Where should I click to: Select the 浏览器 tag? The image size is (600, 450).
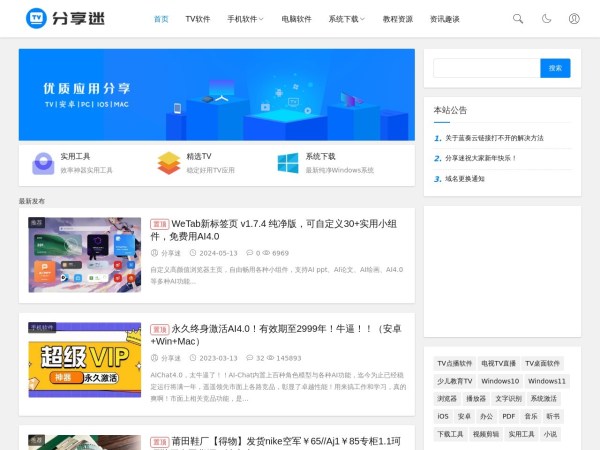click(x=447, y=399)
